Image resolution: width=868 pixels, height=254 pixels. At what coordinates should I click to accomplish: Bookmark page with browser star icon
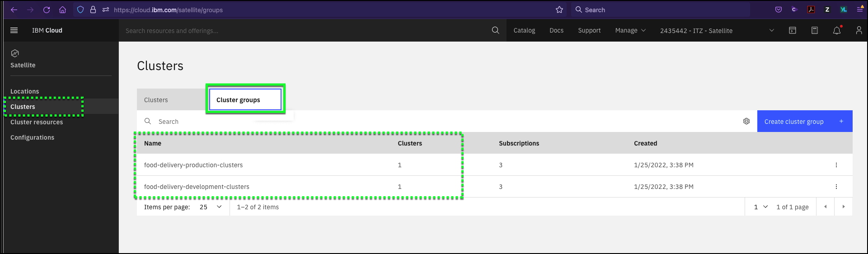click(559, 9)
